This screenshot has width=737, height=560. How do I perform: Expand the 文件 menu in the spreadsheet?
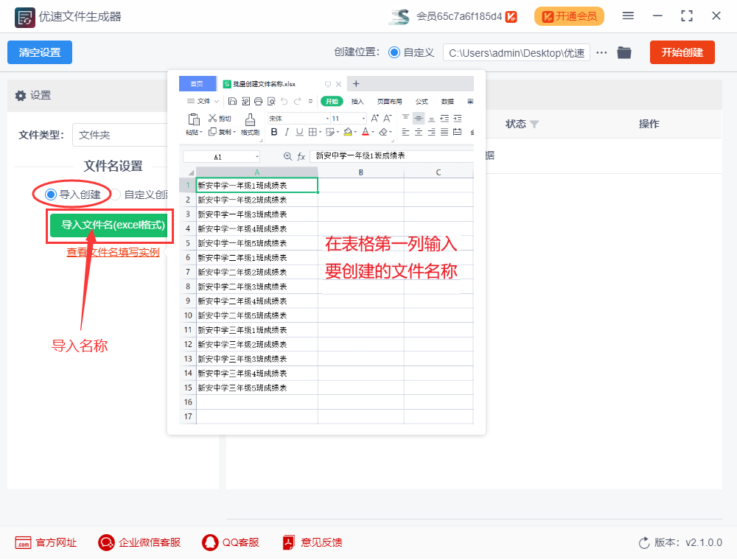tap(203, 101)
